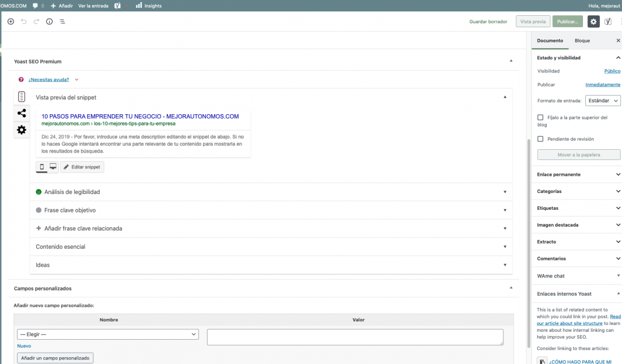Open the snippet title link 10 PASOS PARA EMPRENDER

tap(140, 116)
